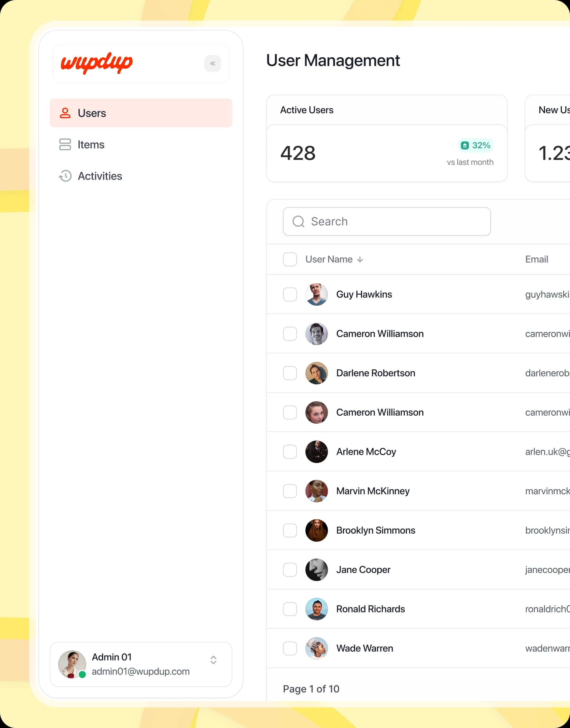The height and width of the screenshot is (728, 570).
Task: Open Guy Hawkins' avatar
Action: coord(316,294)
